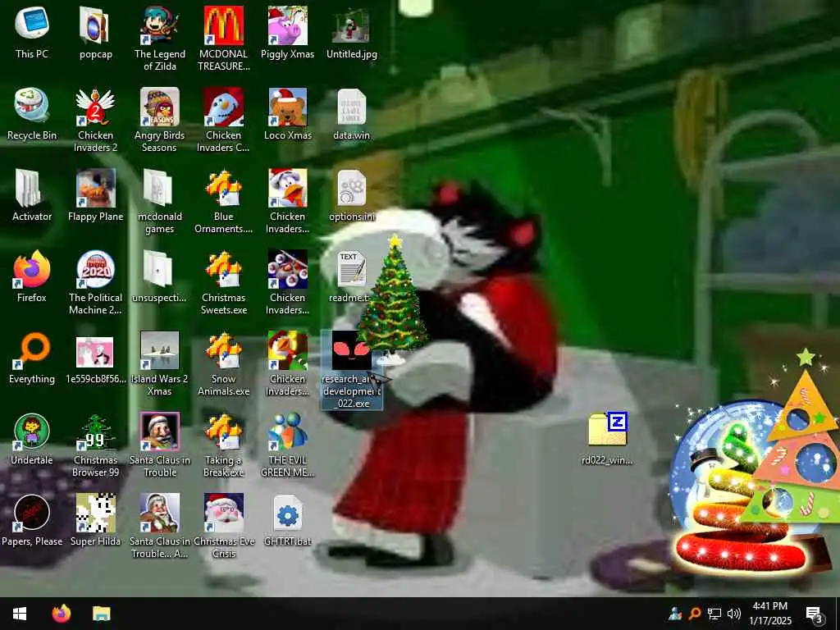The image size is (840, 630).
Task: Open THE EVIL GREEN ME shortcut
Action: coord(288,444)
